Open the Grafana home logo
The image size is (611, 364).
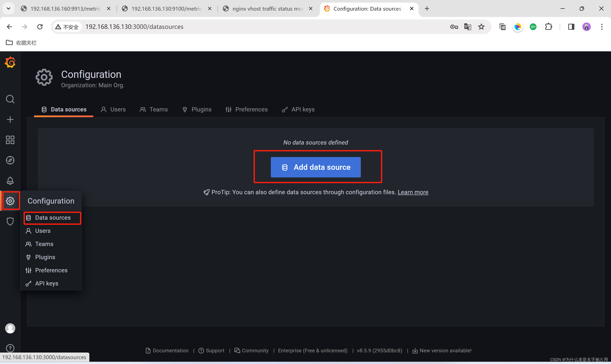coord(10,62)
